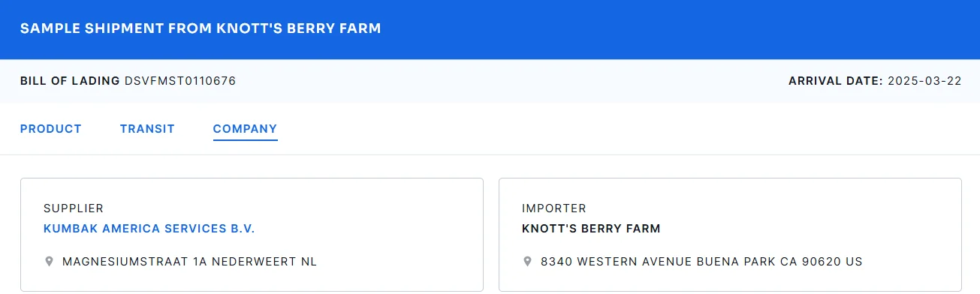Click the importer information card

click(730, 234)
